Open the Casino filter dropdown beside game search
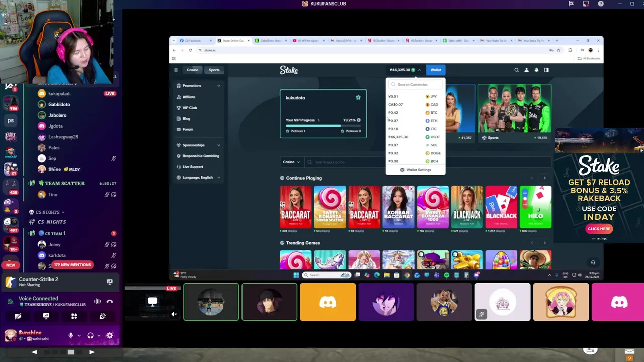This screenshot has width=644, height=362. [291, 162]
